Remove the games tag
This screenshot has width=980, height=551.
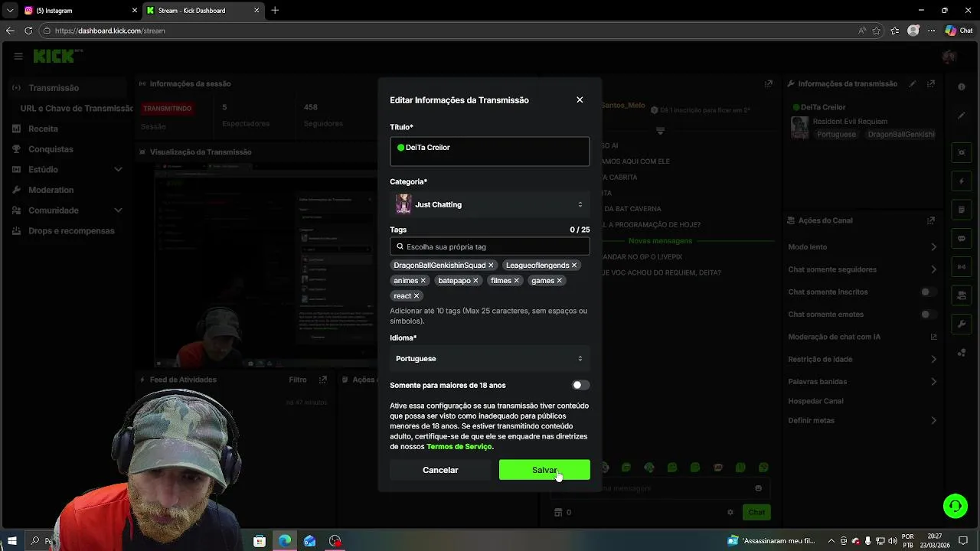[559, 280]
